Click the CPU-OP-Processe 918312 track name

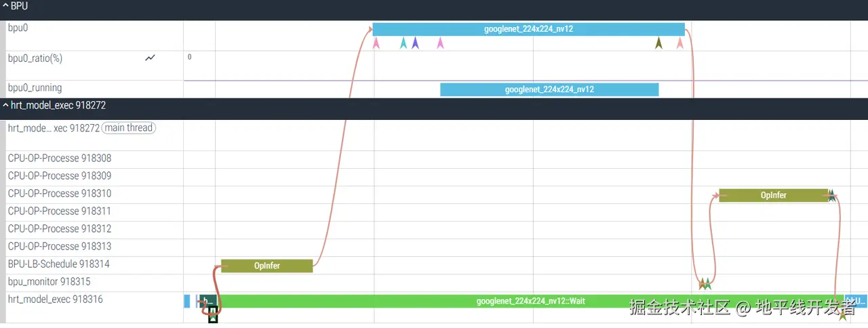tap(60, 228)
